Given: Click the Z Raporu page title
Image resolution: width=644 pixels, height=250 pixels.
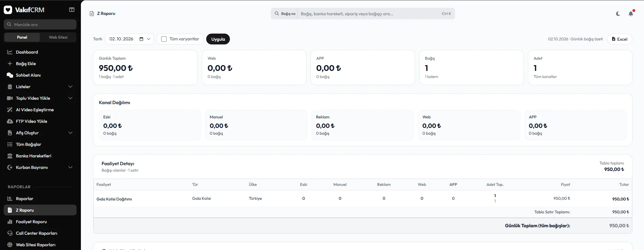Looking at the screenshot, I should pos(106,14).
